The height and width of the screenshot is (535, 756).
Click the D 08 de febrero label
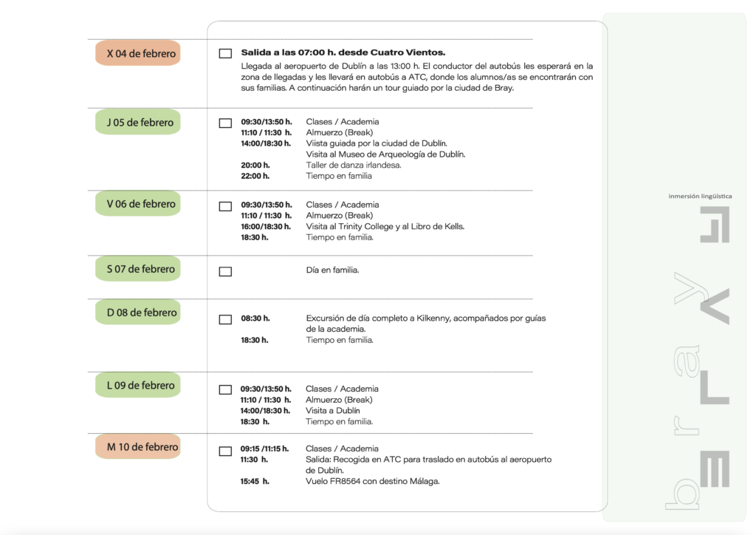coord(138,313)
